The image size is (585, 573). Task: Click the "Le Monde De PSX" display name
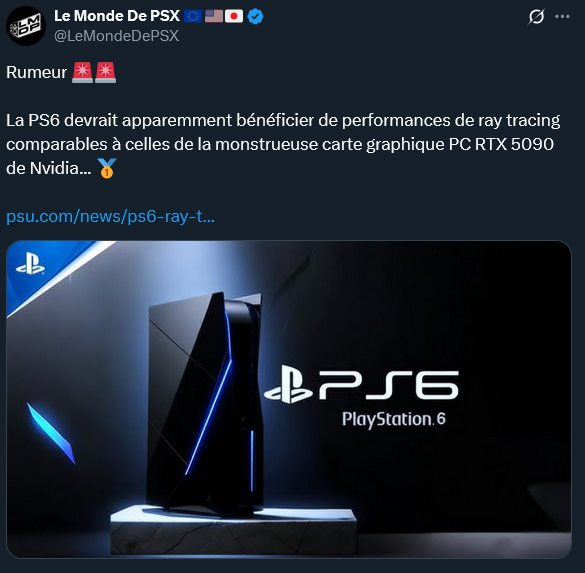click(117, 16)
